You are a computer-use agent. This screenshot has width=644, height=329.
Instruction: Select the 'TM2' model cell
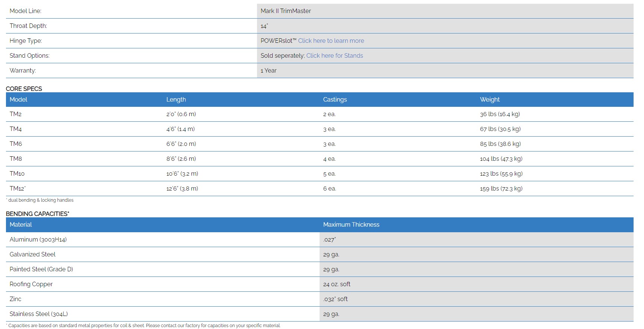coord(16,114)
